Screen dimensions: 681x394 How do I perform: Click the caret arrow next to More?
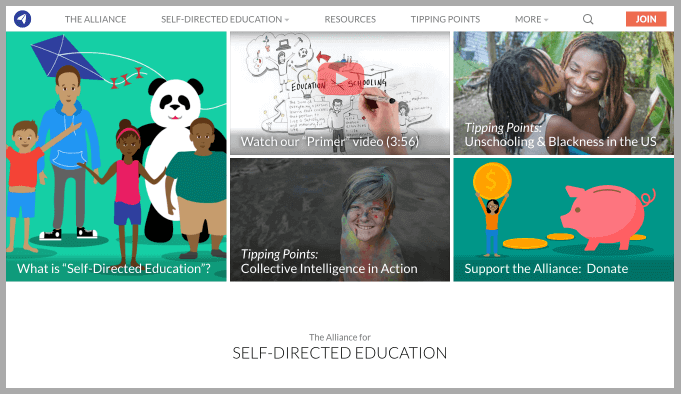tap(546, 20)
